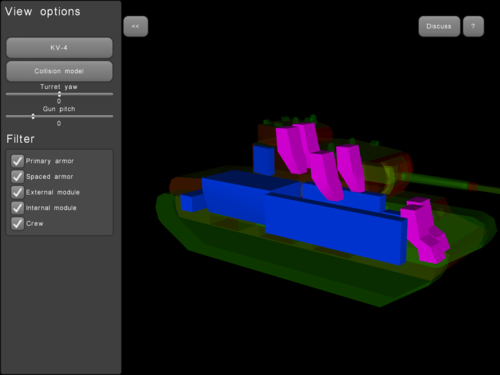Click right end of Turret yaw track
The image size is (500, 375).
[x=111, y=94]
